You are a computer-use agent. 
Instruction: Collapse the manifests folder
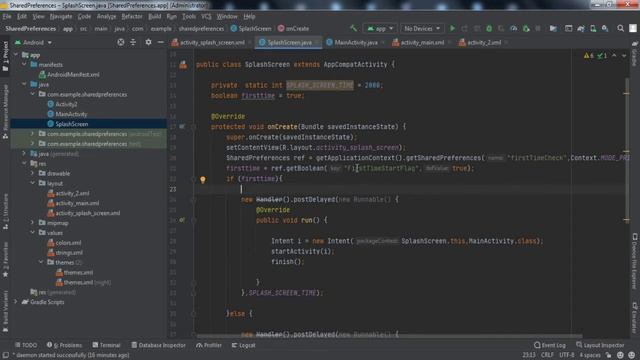24,64
